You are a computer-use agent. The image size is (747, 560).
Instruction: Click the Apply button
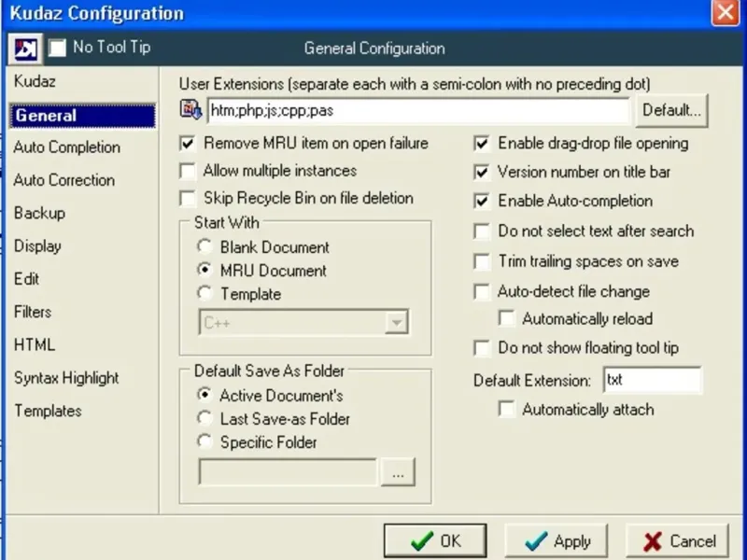click(557, 541)
